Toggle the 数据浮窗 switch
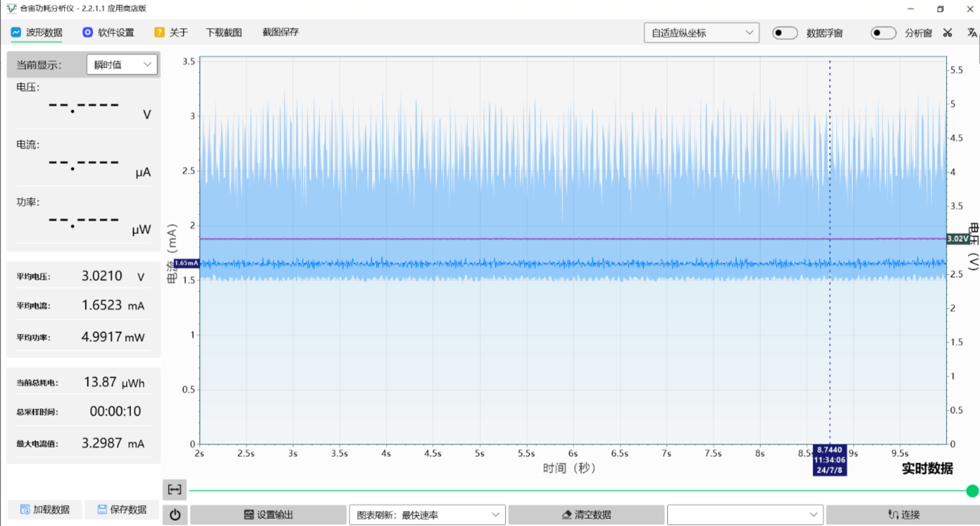This screenshot has width=980, height=526. (785, 33)
